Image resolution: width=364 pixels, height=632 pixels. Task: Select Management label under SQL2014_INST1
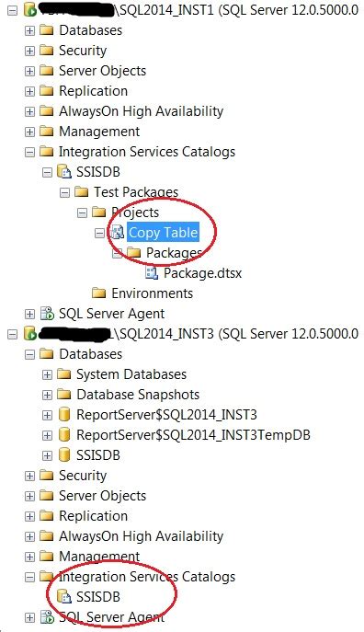[x=99, y=132]
